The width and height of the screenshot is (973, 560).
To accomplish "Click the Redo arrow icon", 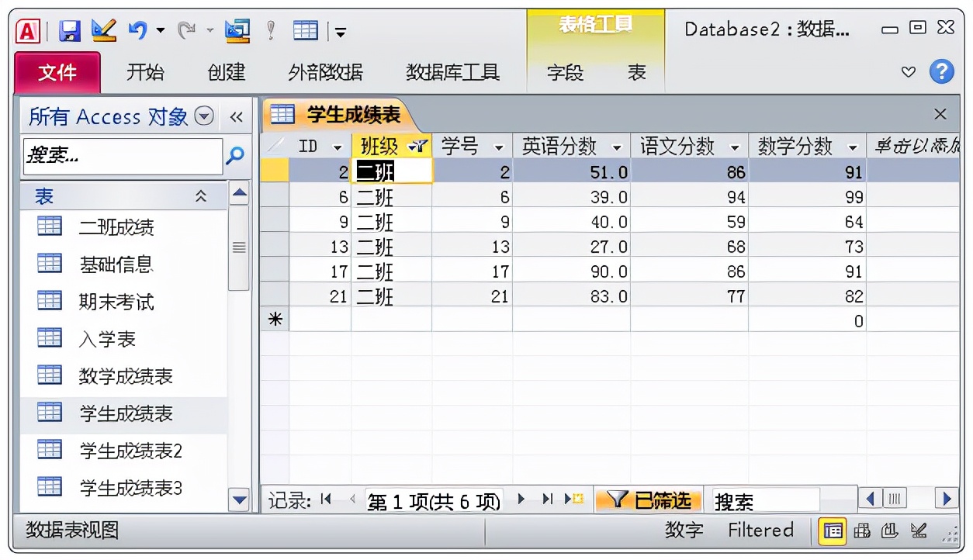I will point(186,30).
